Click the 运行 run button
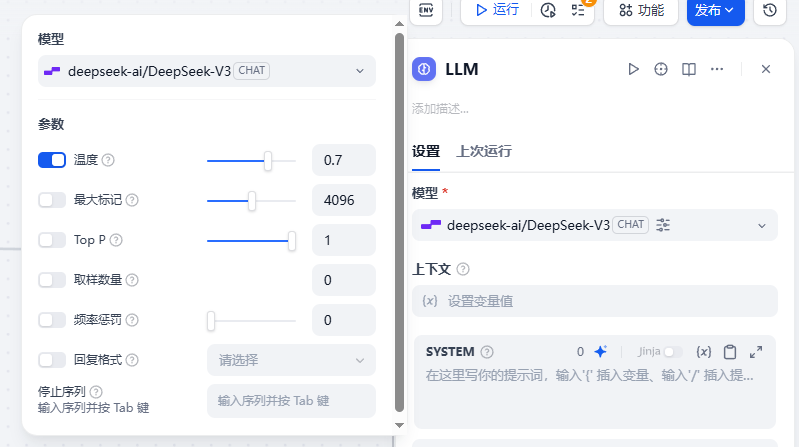 497,10
